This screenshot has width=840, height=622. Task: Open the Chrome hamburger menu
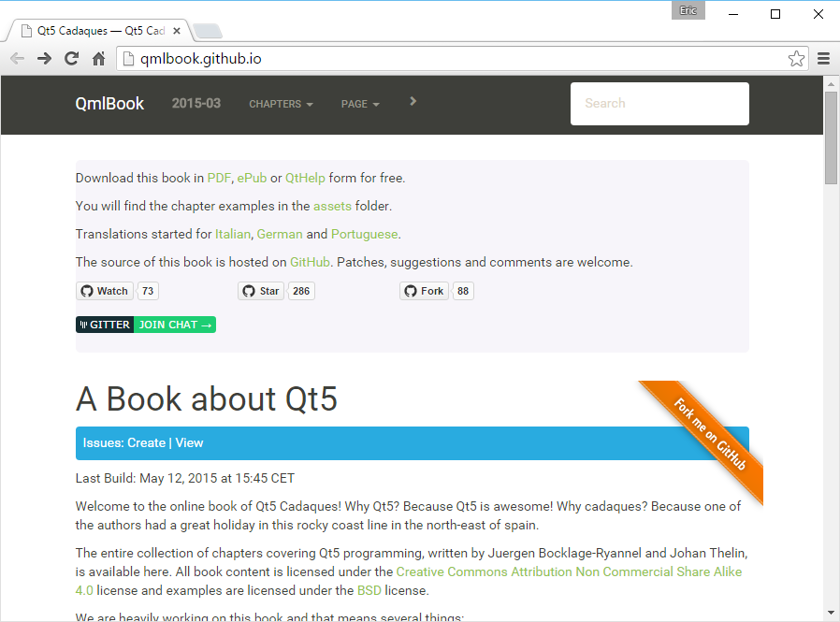[823, 58]
